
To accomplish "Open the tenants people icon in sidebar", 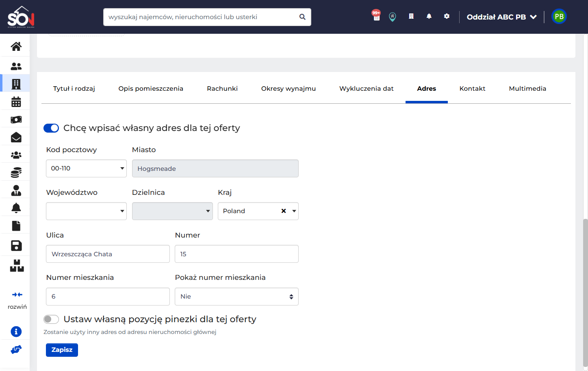I will [x=16, y=66].
